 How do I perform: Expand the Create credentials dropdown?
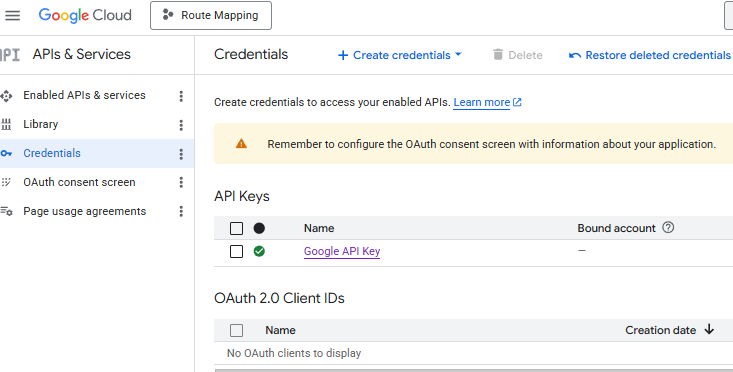tap(400, 55)
